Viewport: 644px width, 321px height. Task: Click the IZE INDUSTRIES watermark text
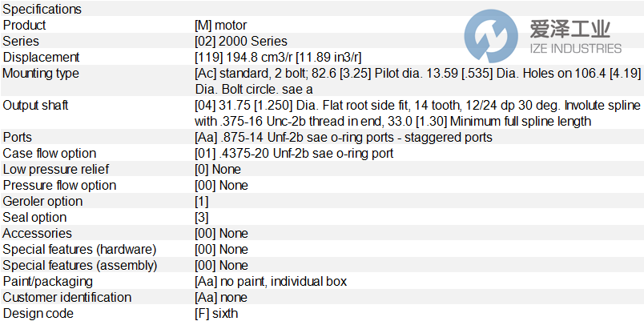tap(570, 48)
